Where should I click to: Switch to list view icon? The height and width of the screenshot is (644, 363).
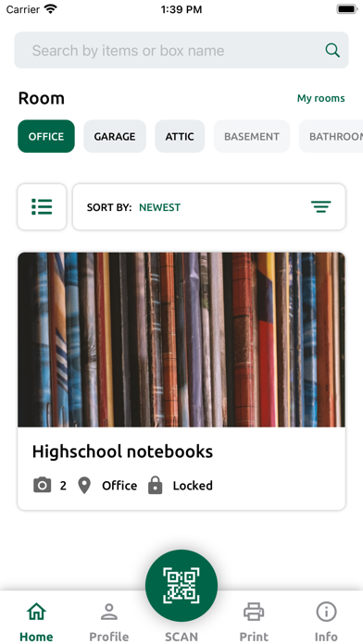[42, 206]
